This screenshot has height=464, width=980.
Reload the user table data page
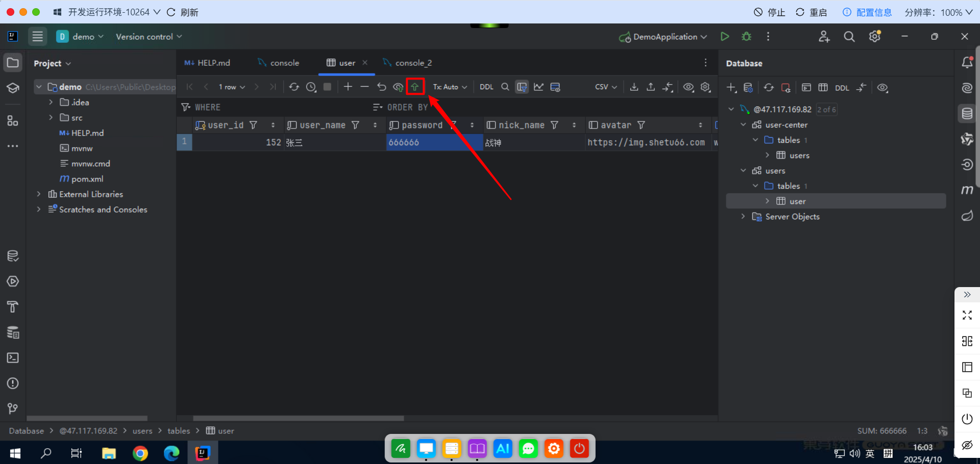click(x=294, y=87)
